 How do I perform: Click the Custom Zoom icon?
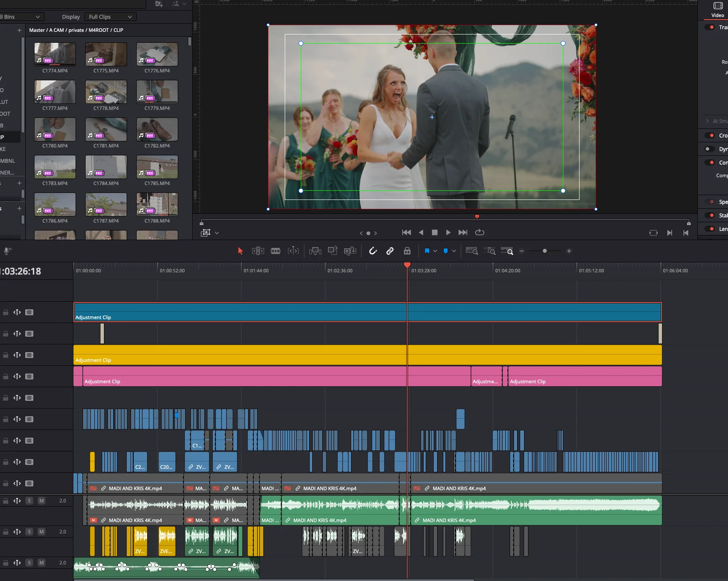click(507, 251)
